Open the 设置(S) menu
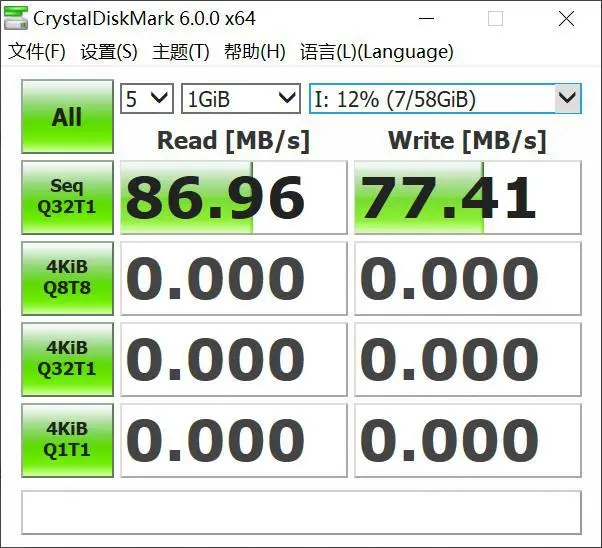 (x=109, y=51)
